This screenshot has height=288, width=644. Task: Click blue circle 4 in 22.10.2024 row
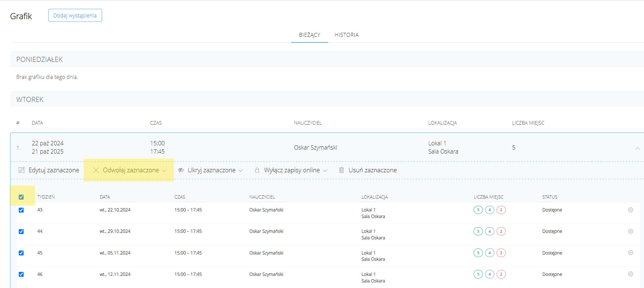490,210
